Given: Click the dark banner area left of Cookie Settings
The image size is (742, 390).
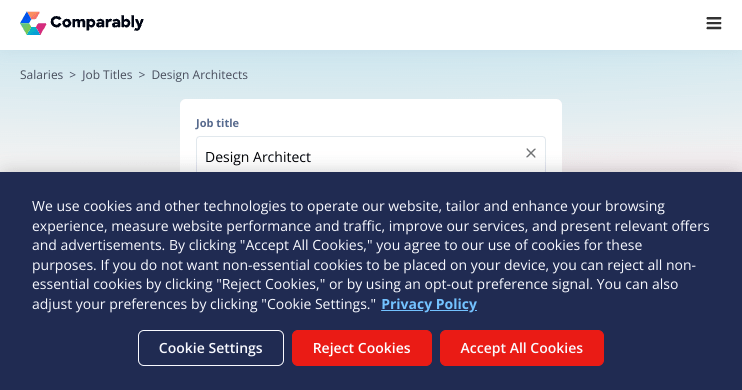Looking at the screenshot, I should click(x=71, y=348).
